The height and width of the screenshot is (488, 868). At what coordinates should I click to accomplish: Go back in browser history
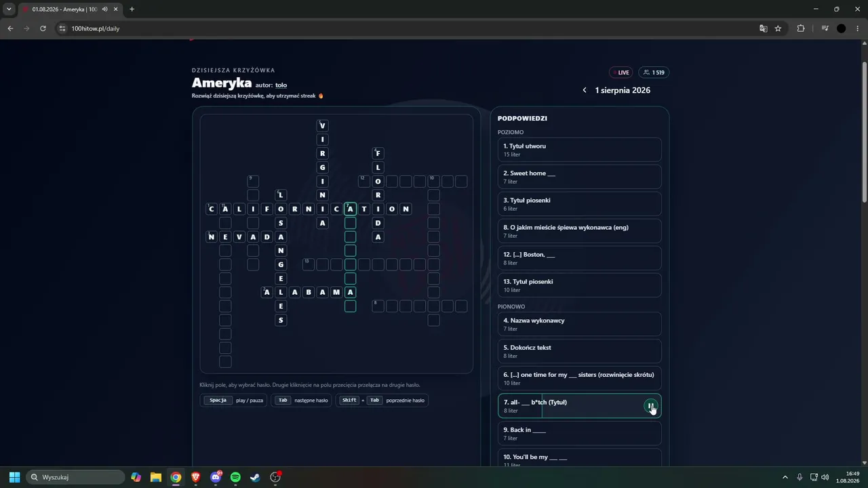tap(10, 28)
